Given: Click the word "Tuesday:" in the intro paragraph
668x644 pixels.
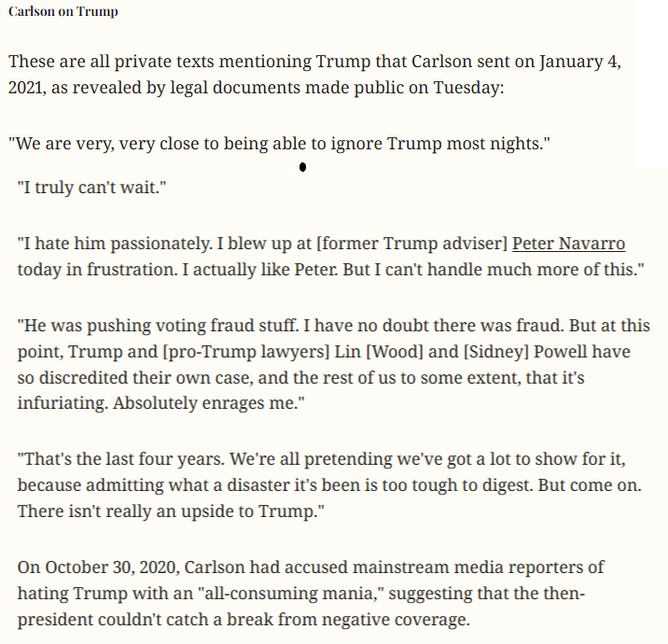Looking at the screenshot, I should click(468, 88).
